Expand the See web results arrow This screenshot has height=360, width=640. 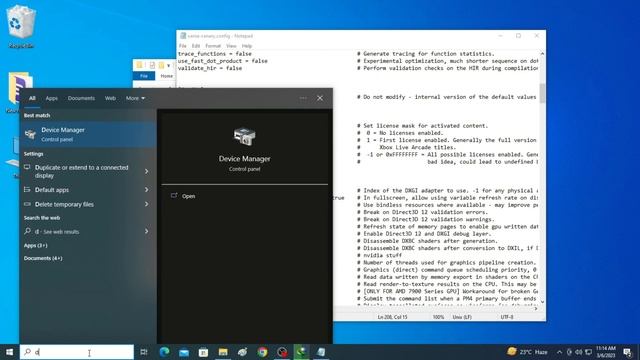pyautogui.click(x=147, y=231)
